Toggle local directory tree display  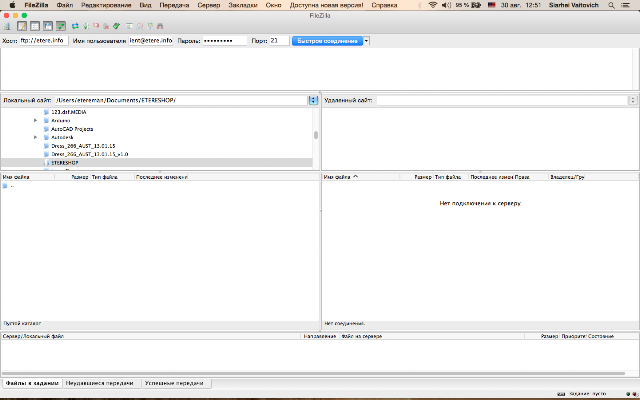(35, 26)
